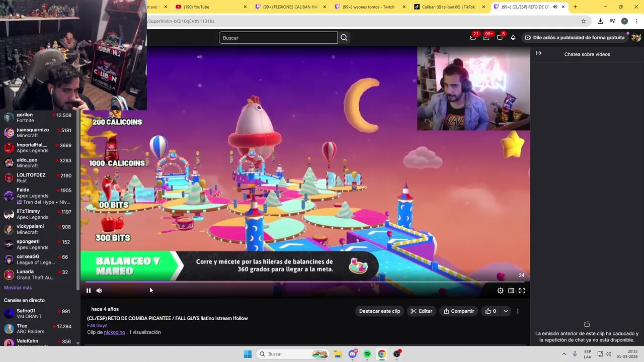Screen dimensions: 644x362
Task: Open Chrome downloads icon
Action: coord(600,21)
